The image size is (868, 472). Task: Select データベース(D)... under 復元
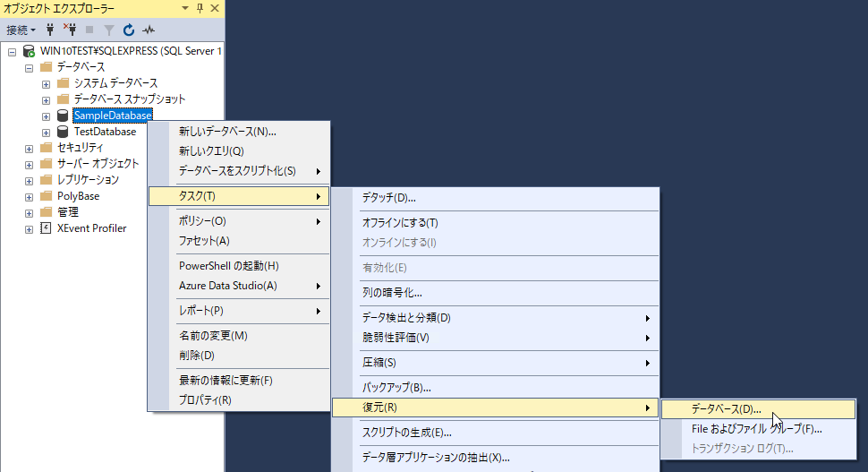click(759, 409)
